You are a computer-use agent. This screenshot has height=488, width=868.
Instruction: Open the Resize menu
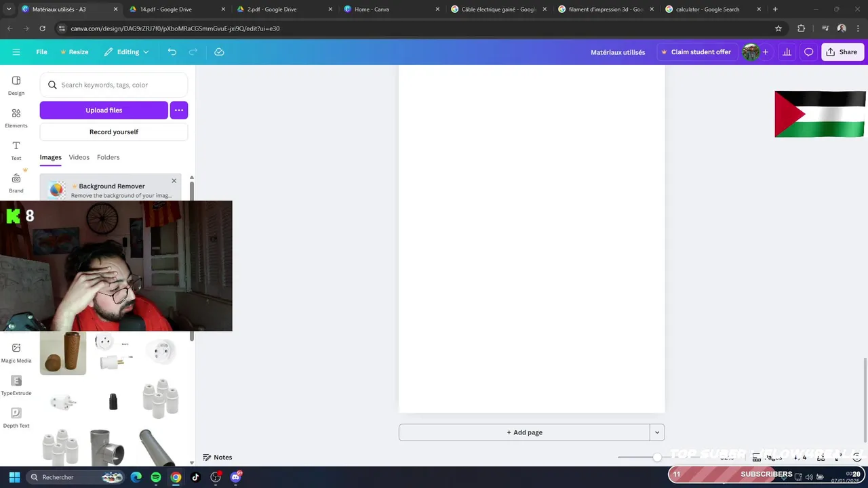click(x=74, y=52)
